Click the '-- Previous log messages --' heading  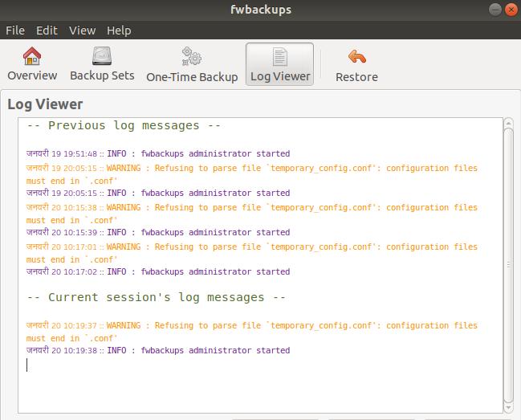124,125
